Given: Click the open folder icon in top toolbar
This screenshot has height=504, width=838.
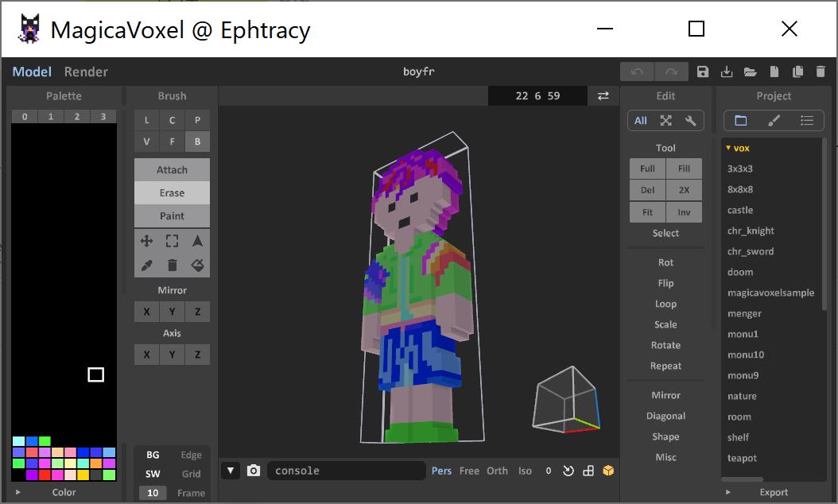Looking at the screenshot, I should point(750,72).
